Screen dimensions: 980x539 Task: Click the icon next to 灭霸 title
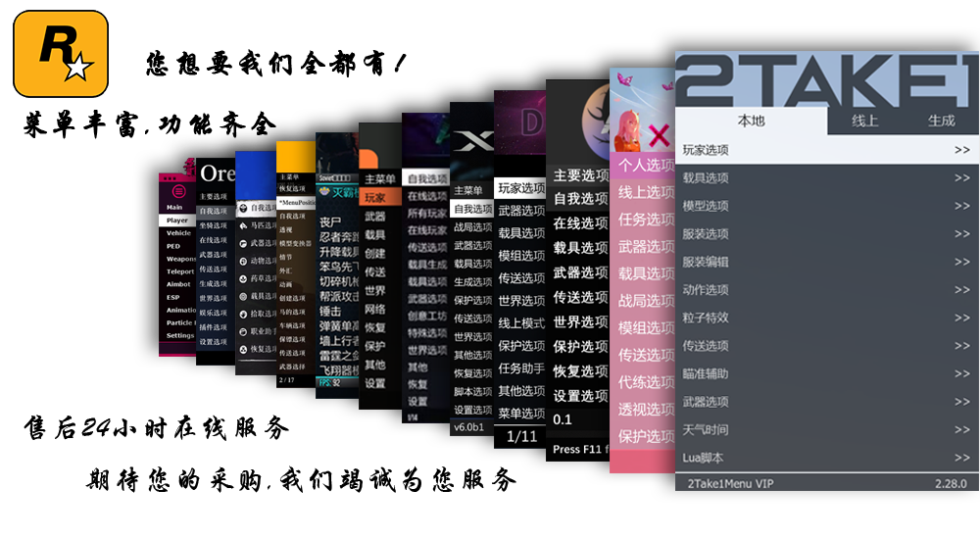(x=323, y=192)
